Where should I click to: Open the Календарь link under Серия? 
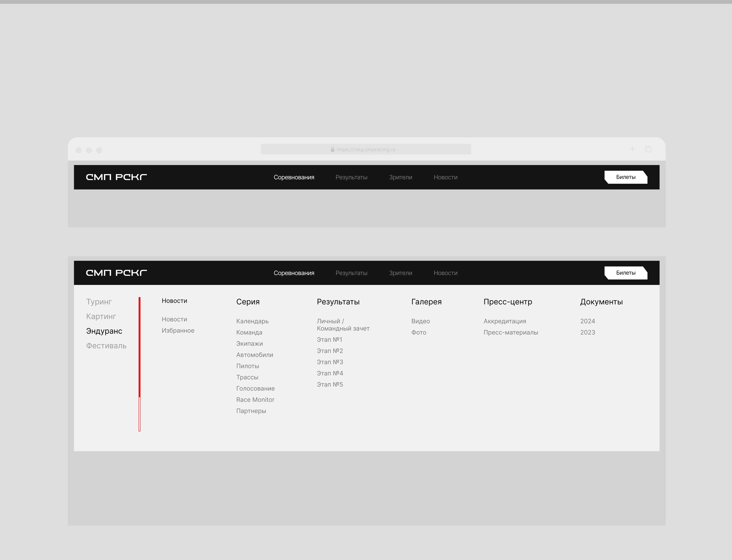click(252, 321)
